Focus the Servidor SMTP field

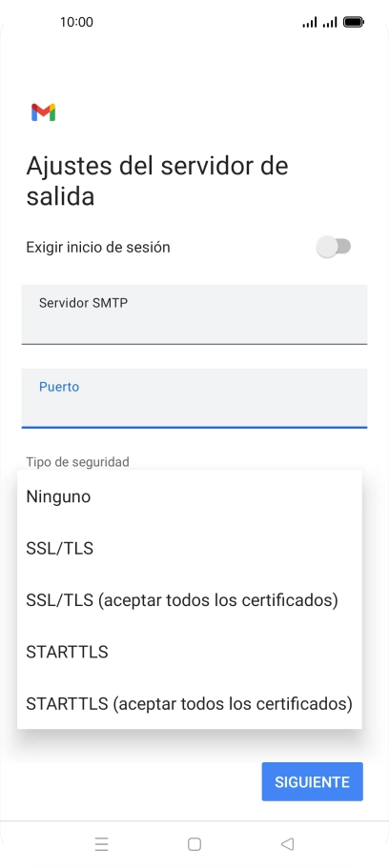pyautogui.click(x=194, y=314)
